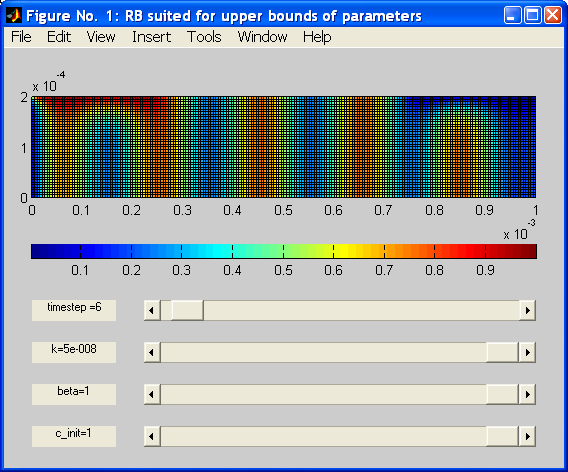The width and height of the screenshot is (568, 472).
Task: Click left arrow of k slider
Action: pyautogui.click(x=152, y=352)
